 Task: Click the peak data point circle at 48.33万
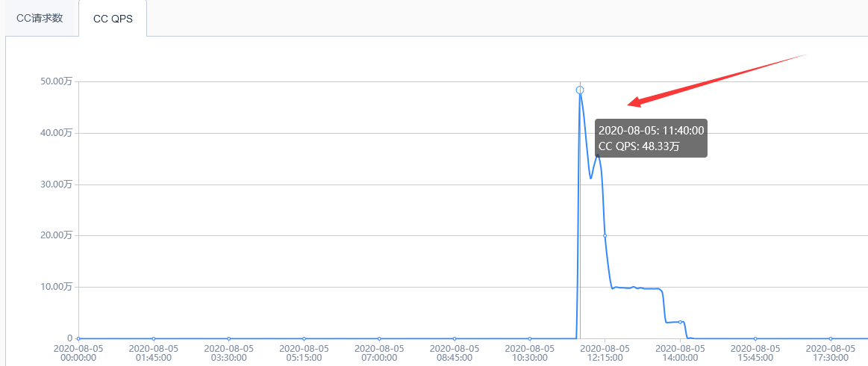(580, 90)
